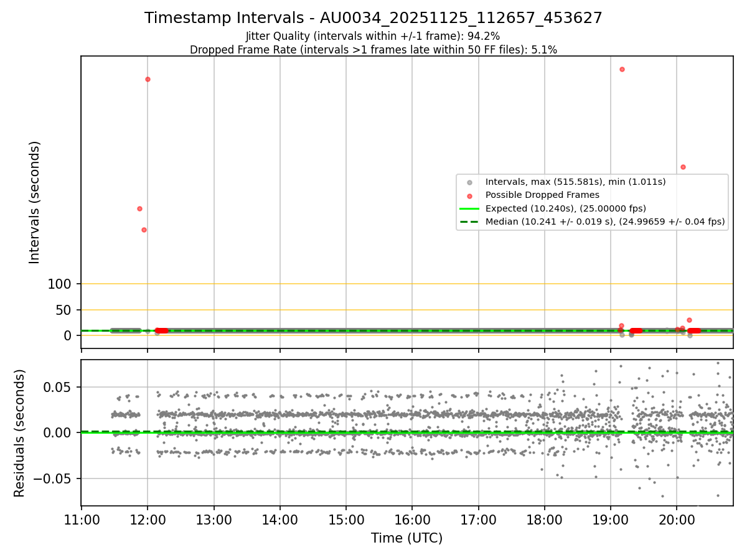Click the 13:00 time tick label
This screenshot has height=560, width=747.
pos(214,519)
